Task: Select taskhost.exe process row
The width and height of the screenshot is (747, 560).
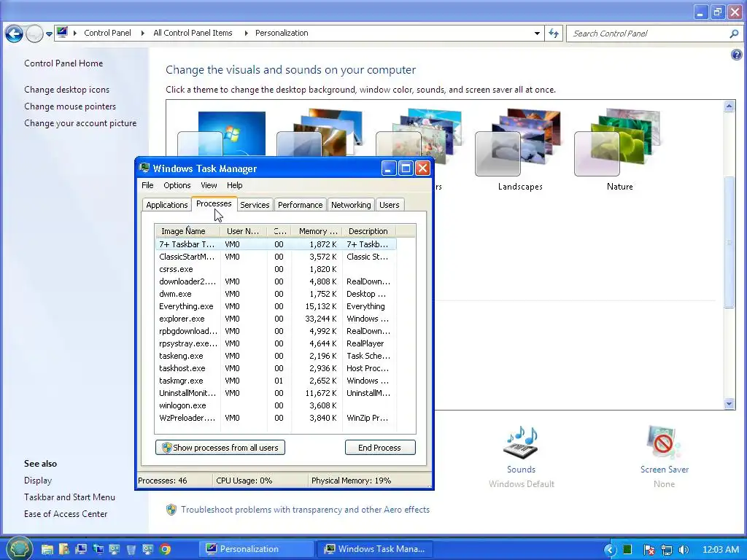Action: (276, 368)
